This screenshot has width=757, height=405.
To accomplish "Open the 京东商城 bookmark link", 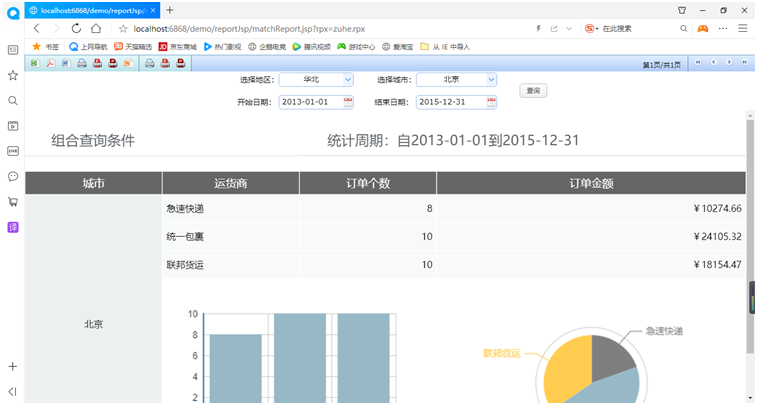I will pos(178,47).
